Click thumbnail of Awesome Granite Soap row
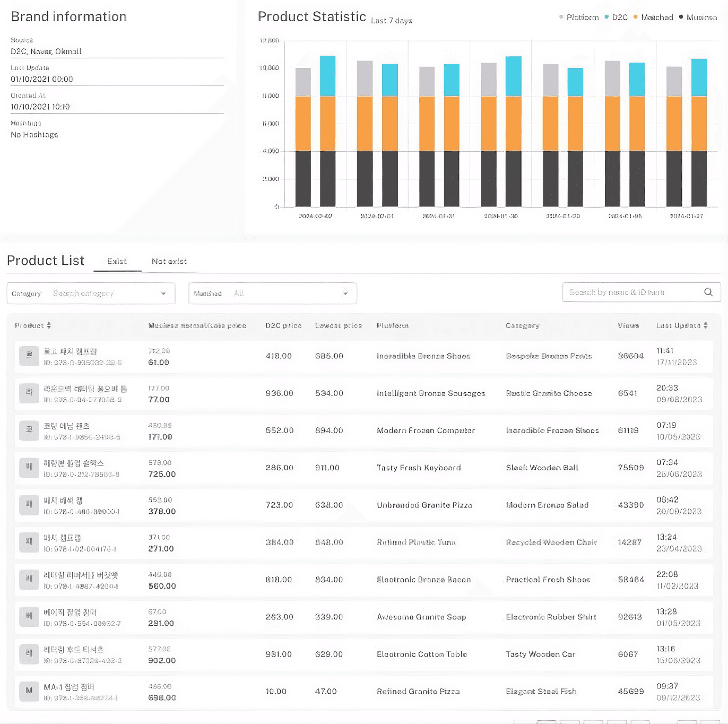The width and height of the screenshot is (728, 724). pos(29,617)
